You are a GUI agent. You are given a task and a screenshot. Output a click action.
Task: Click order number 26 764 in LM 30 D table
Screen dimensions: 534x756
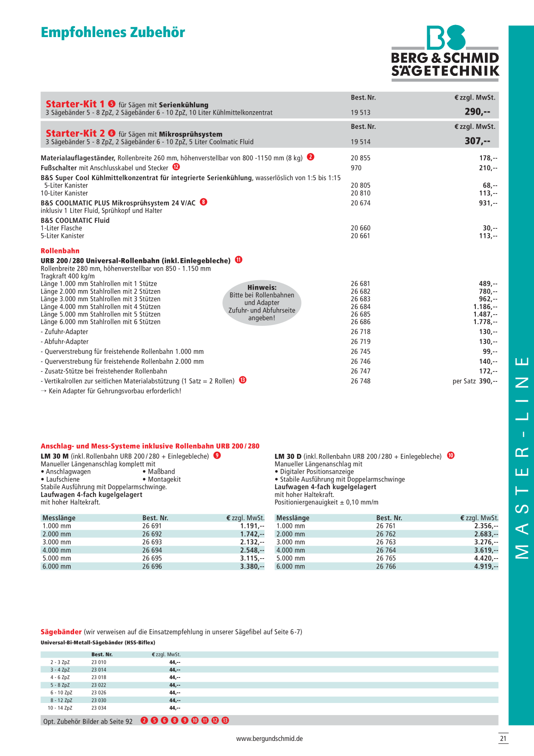(386, 550)
